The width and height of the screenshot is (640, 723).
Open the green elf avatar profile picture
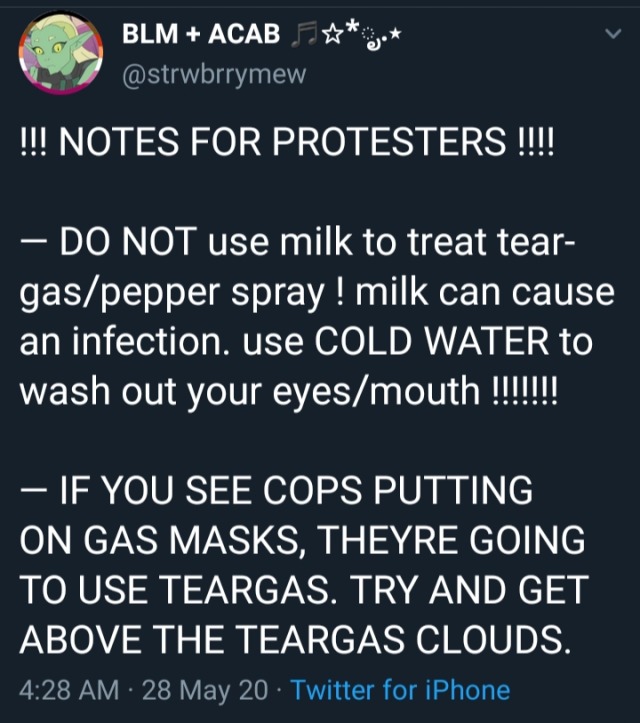point(61,52)
